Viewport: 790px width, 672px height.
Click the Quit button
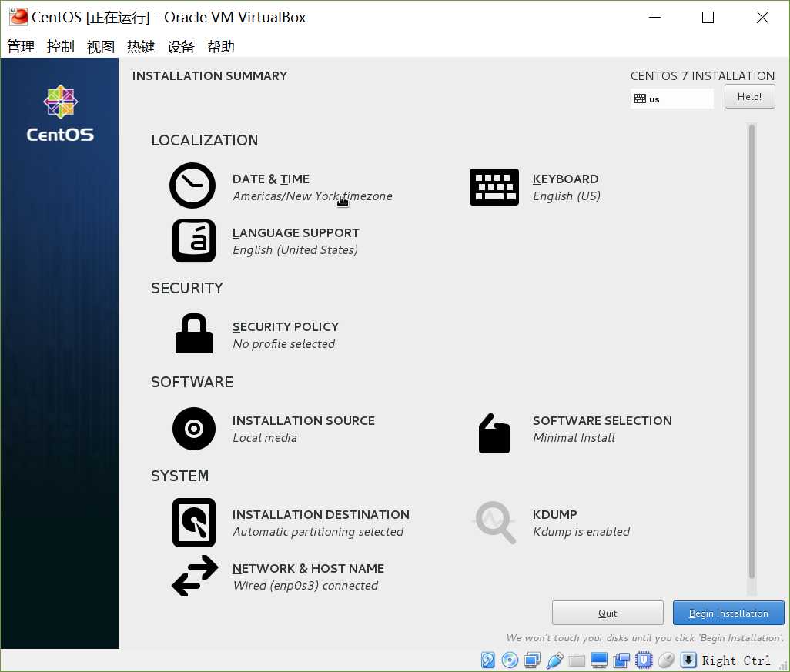click(608, 613)
